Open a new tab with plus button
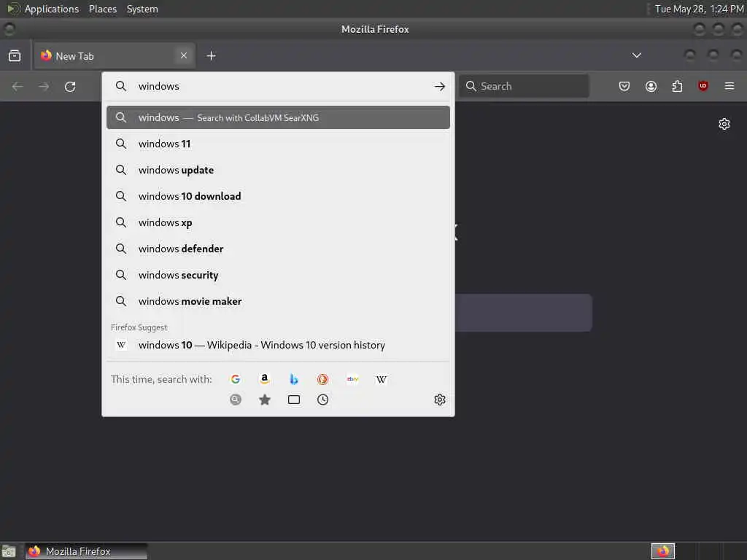The height and width of the screenshot is (560, 747). (211, 55)
